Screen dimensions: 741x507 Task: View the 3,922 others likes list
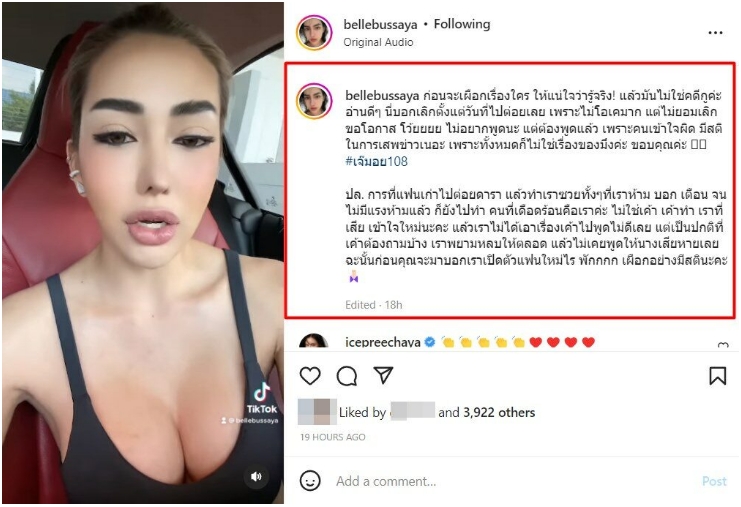[x=499, y=412]
